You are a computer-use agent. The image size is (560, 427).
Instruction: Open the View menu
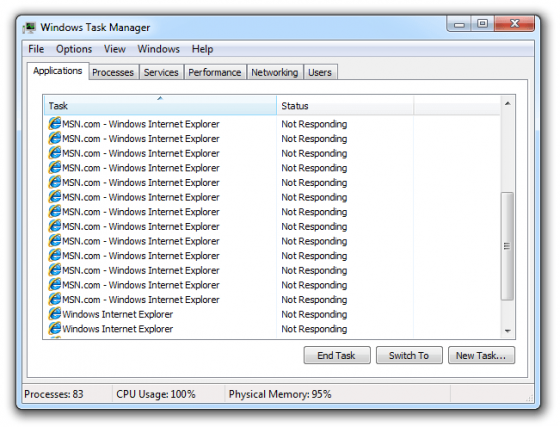pyautogui.click(x=115, y=49)
